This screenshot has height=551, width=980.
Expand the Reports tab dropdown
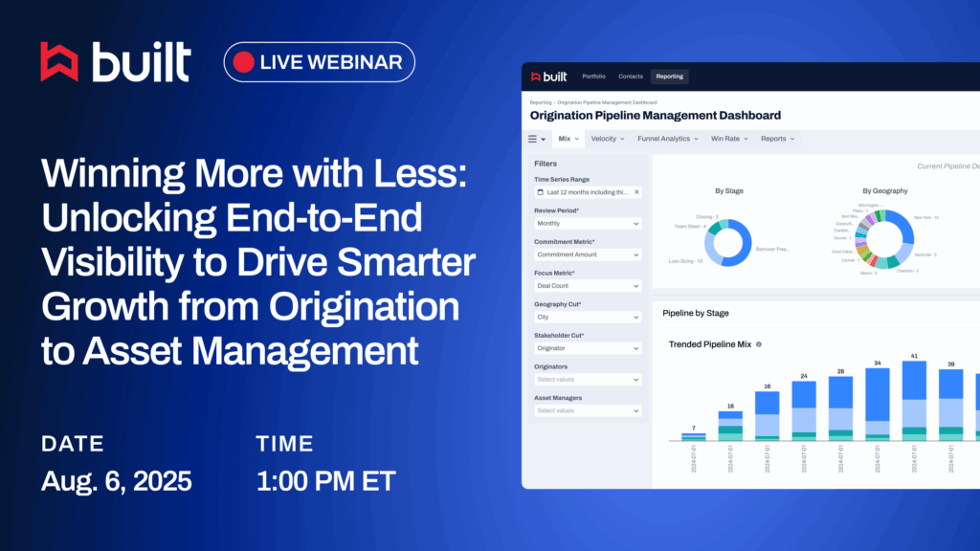click(777, 139)
